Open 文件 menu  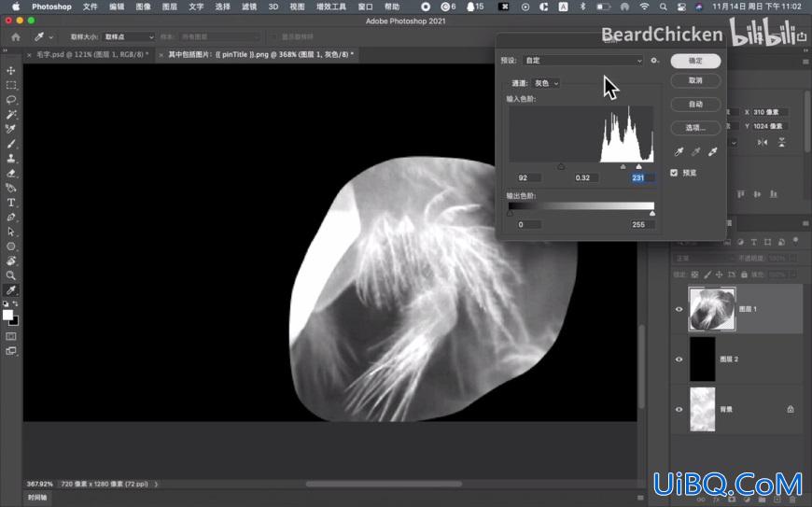[x=91, y=7]
